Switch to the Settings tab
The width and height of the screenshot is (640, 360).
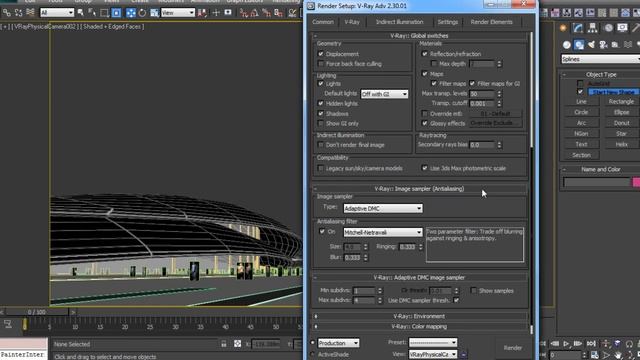point(448,22)
